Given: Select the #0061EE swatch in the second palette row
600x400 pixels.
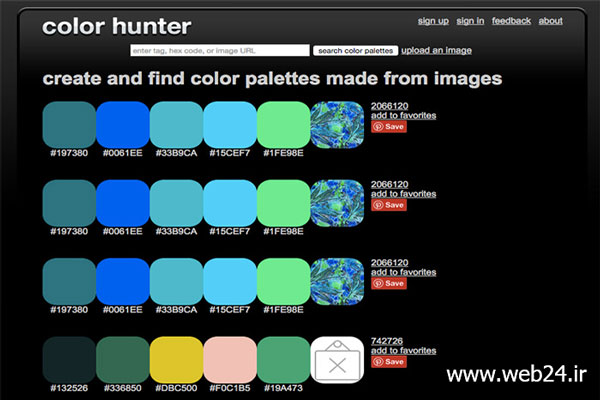Looking at the screenshot, I should click(x=122, y=203).
